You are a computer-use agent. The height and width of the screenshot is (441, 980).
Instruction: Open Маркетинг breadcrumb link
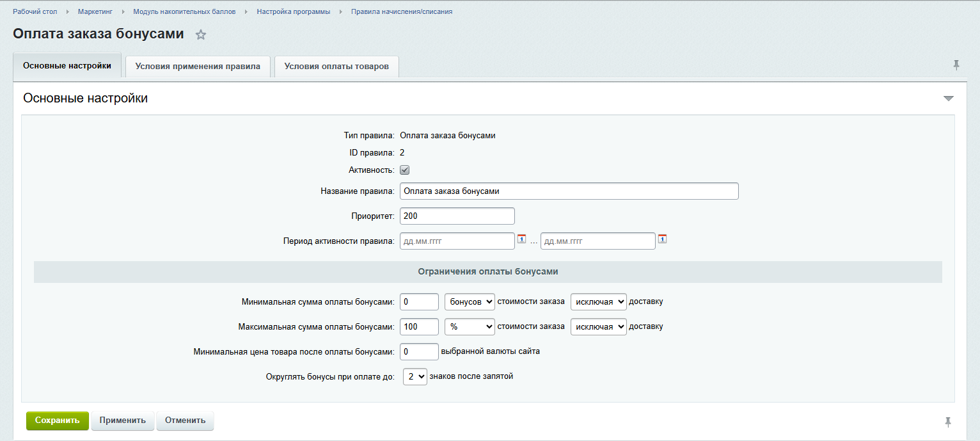pos(95,12)
